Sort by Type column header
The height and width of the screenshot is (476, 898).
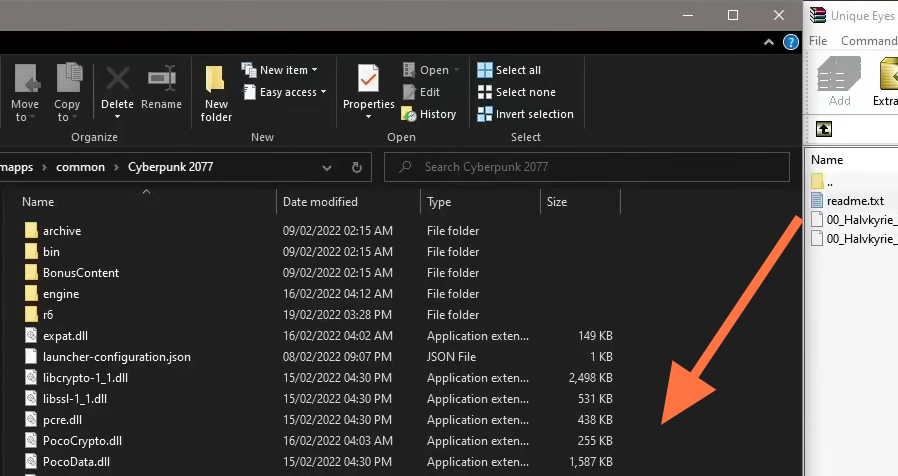[x=439, y=202]
